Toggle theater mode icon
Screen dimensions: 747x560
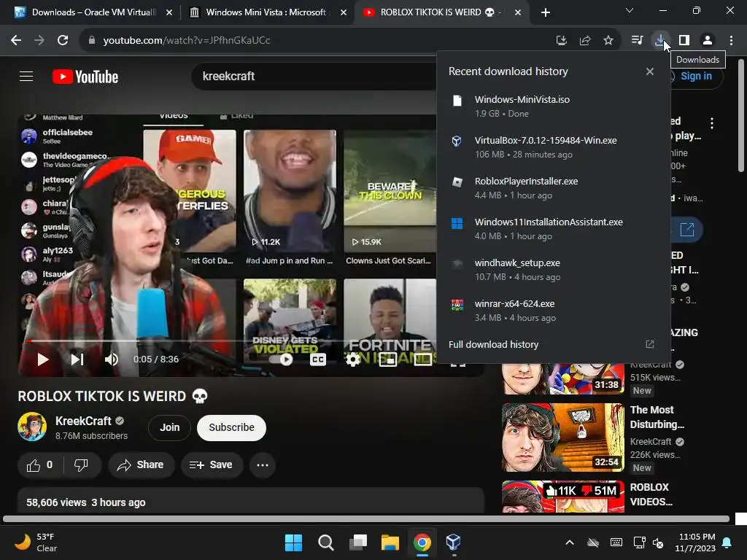point(422,359)
